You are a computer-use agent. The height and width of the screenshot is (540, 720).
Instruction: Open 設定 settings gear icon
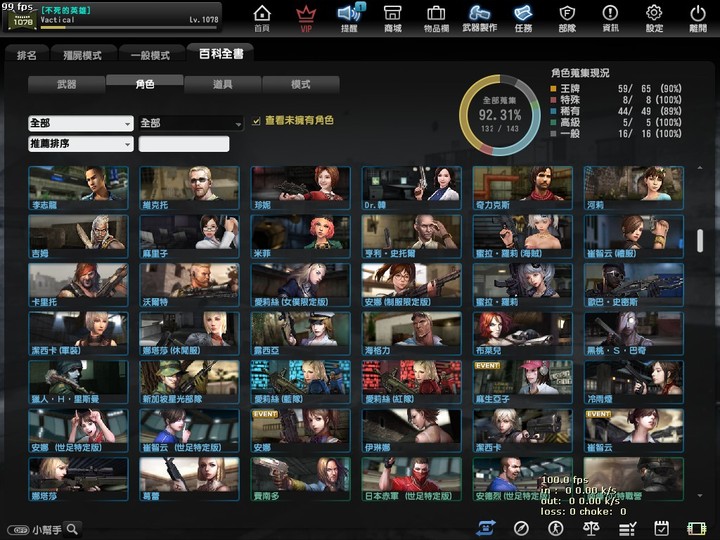click(x=654, y=16)
